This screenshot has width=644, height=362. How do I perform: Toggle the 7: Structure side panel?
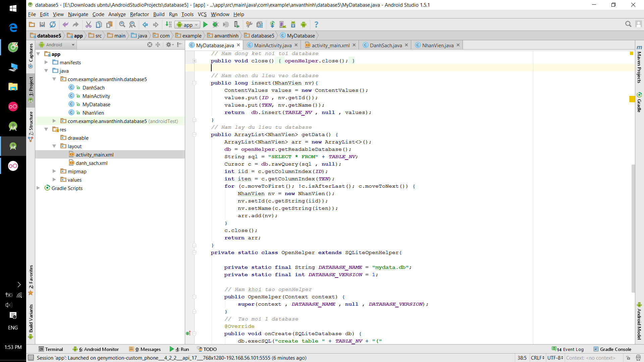coord(31,125)
